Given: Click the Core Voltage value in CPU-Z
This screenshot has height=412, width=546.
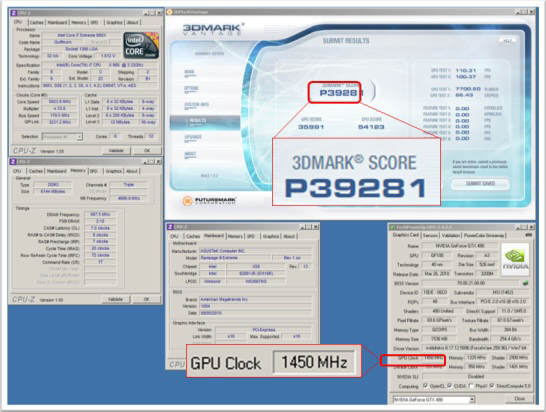Looking at the screenshot, I should click(106, 56).
